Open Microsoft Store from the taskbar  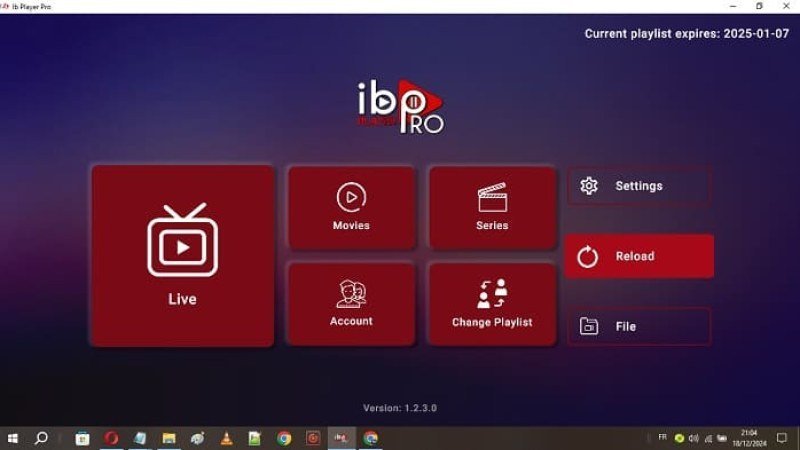click(82, 438)
